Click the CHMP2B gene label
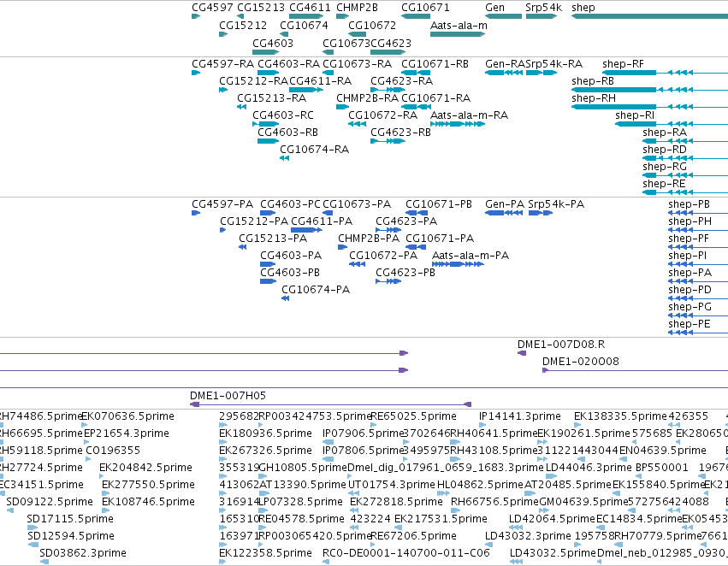Viewport: 728px width, 566px height. 357,8
